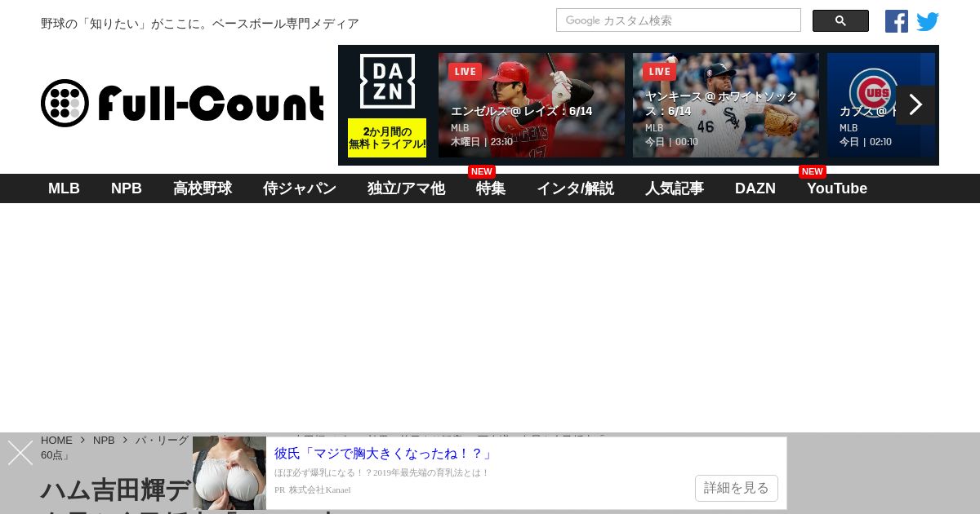Click the DAZN 2-month free trial banner

click(x=387, y=138)
